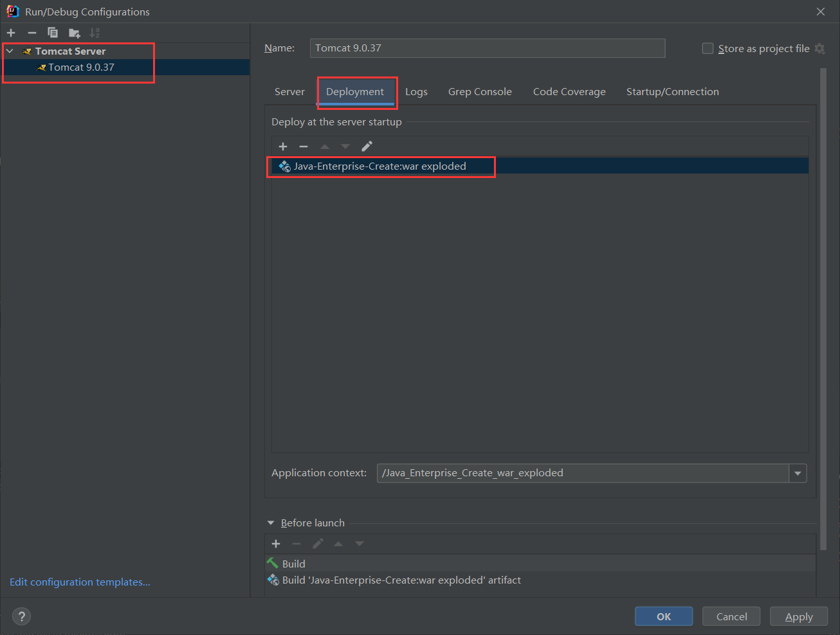Image resolution: width=840 pixels, height=635 pixels.
Task: Open the project file storage gear settings
Action: (819, 49)
